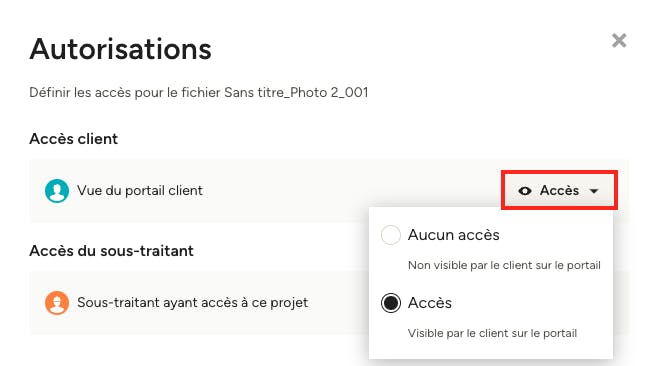Screen dimensions: 658x366
Task: Select the filled Accès radio button
Action: (391, 303)
